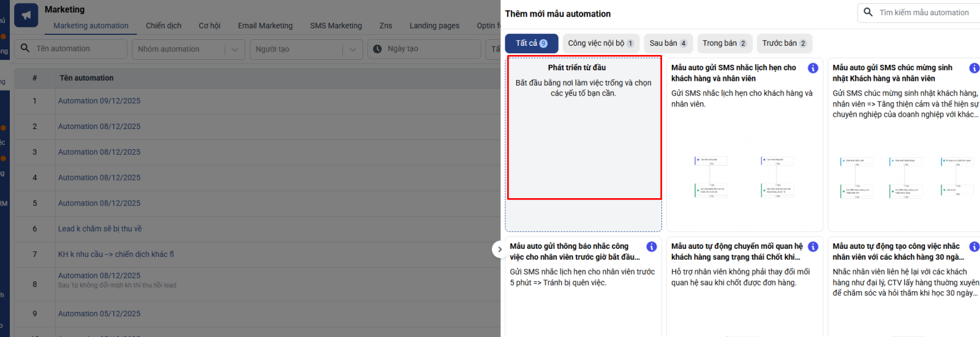The width and height of the screenshot is (980, 337).
Task: Click info icon on tạo công việc nhắc template
Action: [974, 246]
